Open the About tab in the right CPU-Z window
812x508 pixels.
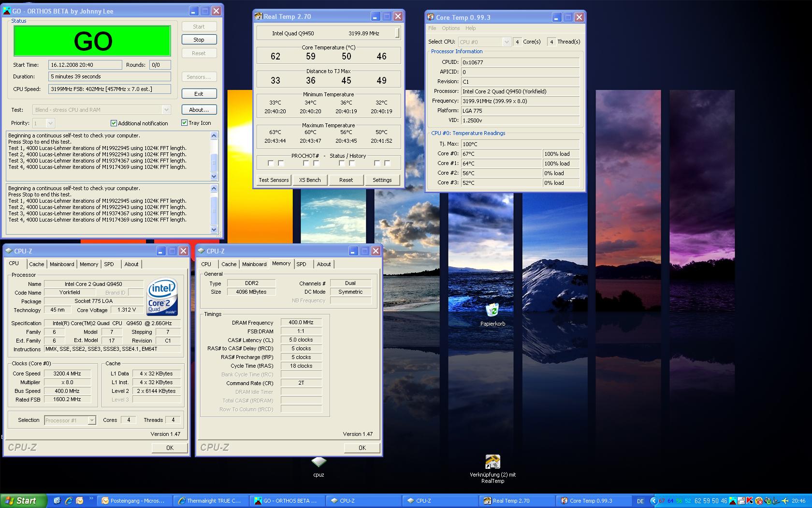324,264
